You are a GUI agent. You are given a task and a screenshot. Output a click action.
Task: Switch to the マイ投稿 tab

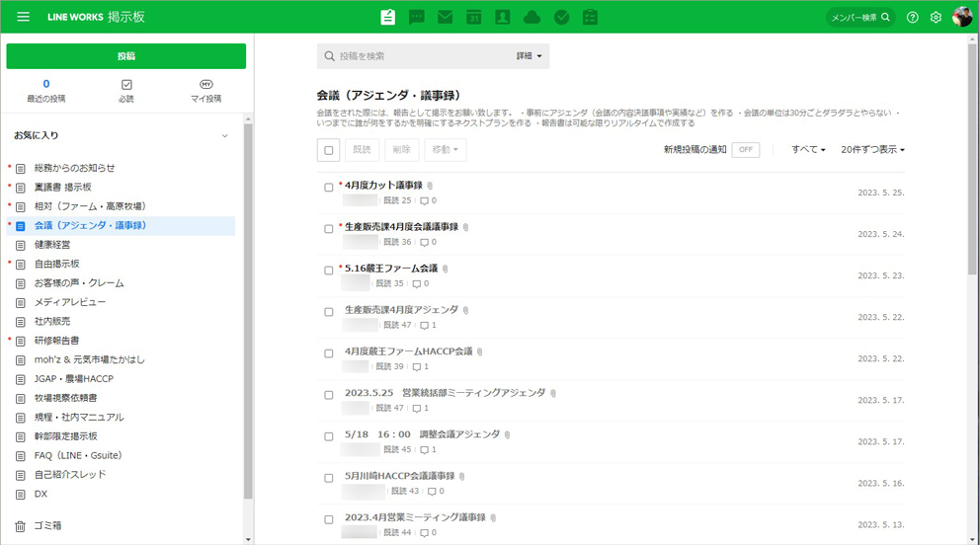[205, 91]
